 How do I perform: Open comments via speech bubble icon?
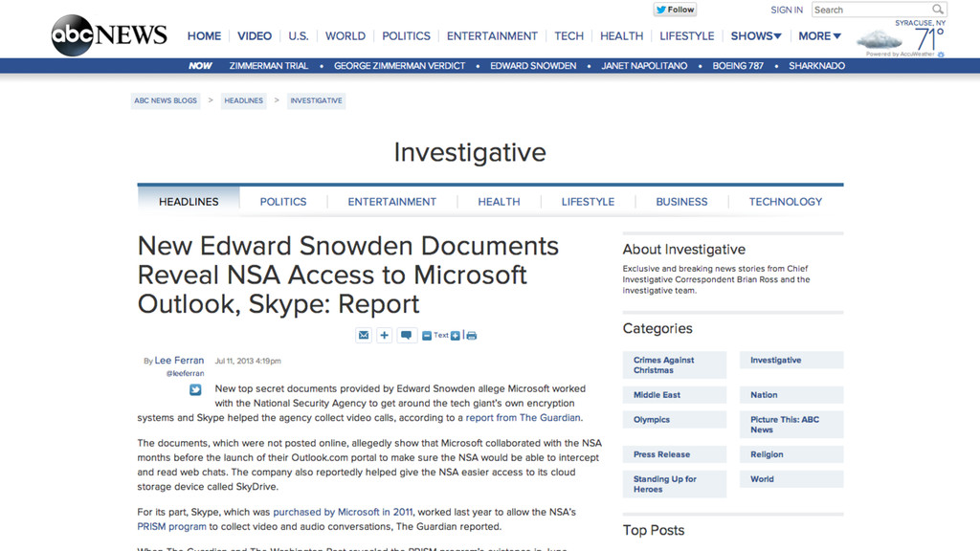[x=406, y=336]
